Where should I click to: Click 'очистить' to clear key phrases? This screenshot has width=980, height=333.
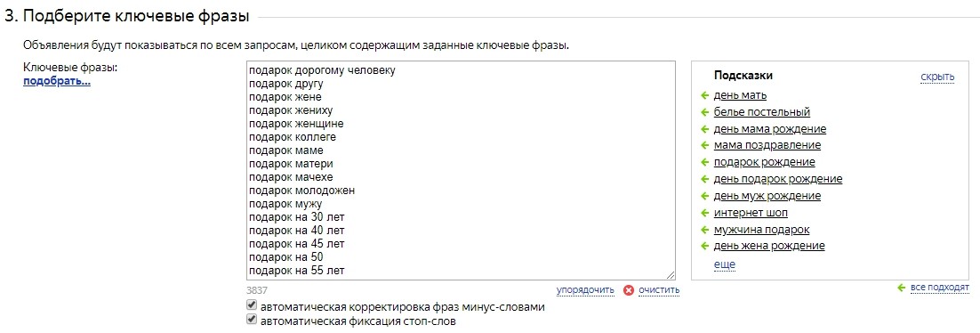click(659, 290)
